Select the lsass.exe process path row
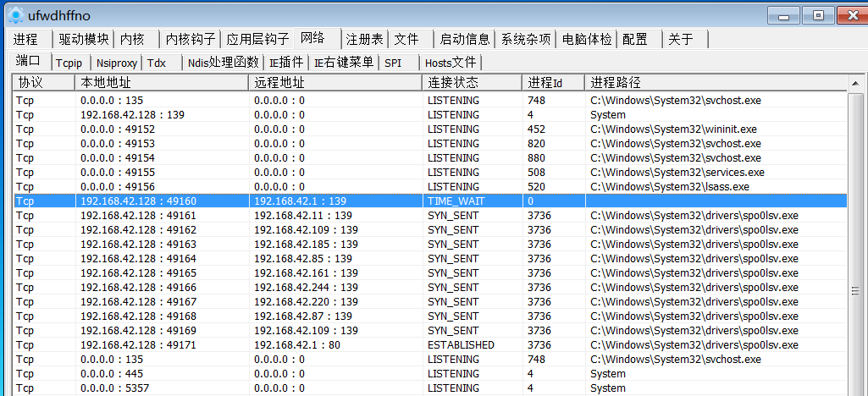This screenshot has width=868, height=396. click(x=430, y=187)
